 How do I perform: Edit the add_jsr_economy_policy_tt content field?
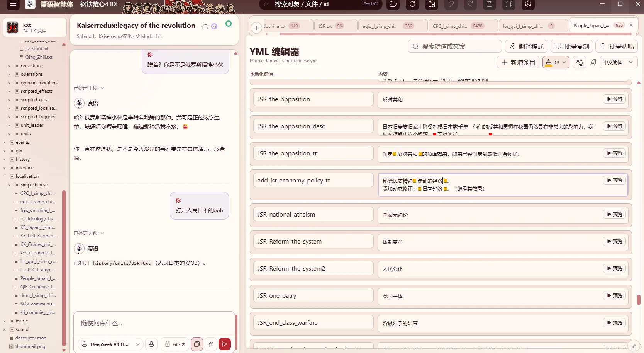click(x=503, y=185)
